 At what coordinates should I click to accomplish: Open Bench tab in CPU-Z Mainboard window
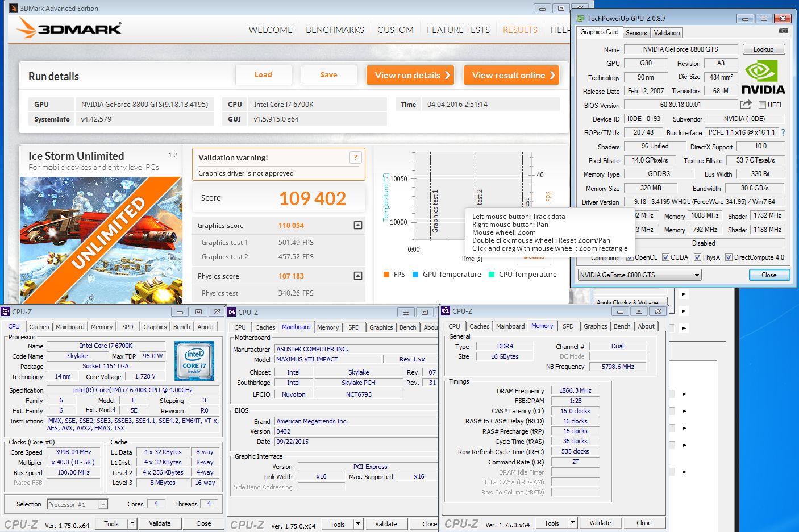tap(408, 327)
